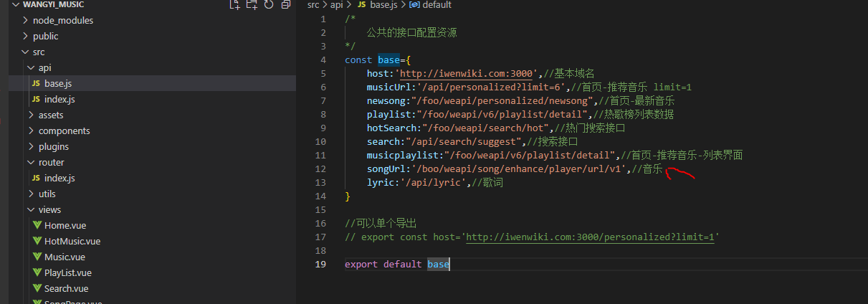The width and height of the screenshot is (868, 304).
Task: Click the closing brace on line 14
Action: click(x=348, y=196)
